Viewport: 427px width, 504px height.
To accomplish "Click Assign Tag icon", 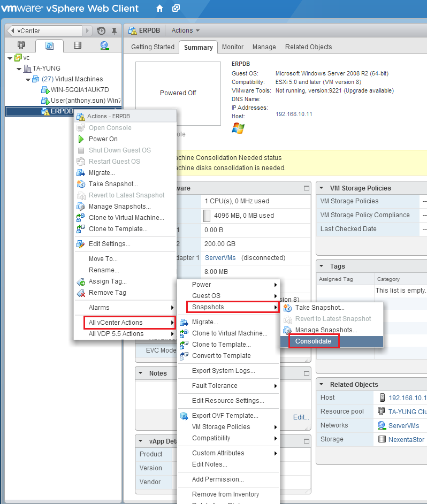I will pyautogui.click(x=81, y=281).
